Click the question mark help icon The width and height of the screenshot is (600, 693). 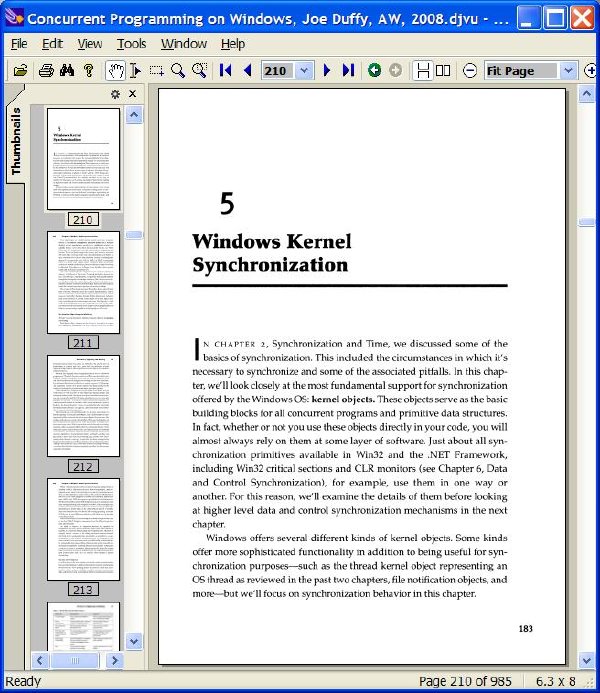click(x=89, y=71)
